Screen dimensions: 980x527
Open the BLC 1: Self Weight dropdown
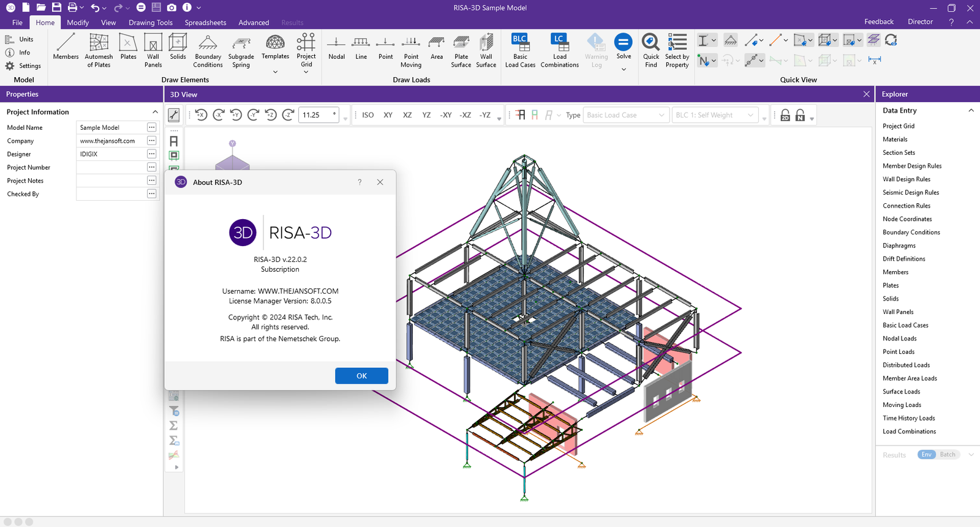[x=715, y=115]
